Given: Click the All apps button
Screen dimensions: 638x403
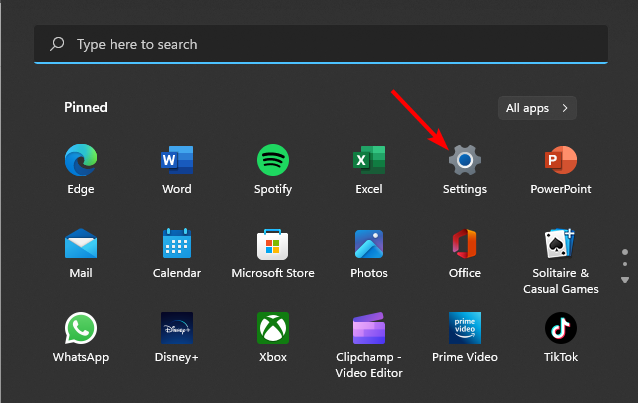Looking at the screenshot, I should point(537,108).
